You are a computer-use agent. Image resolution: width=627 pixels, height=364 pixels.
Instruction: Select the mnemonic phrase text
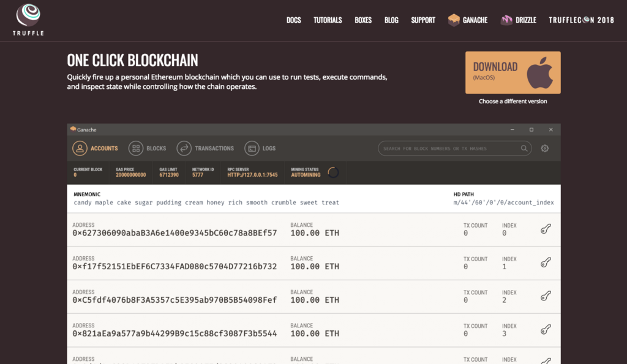pyautogui.click(x=206, y=202)
